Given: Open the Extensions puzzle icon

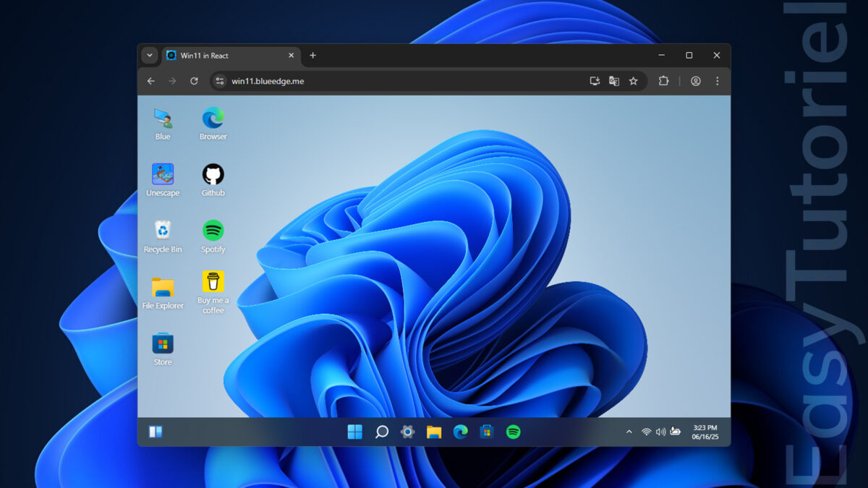Looking at the screenshot, I should click(663, 81).
